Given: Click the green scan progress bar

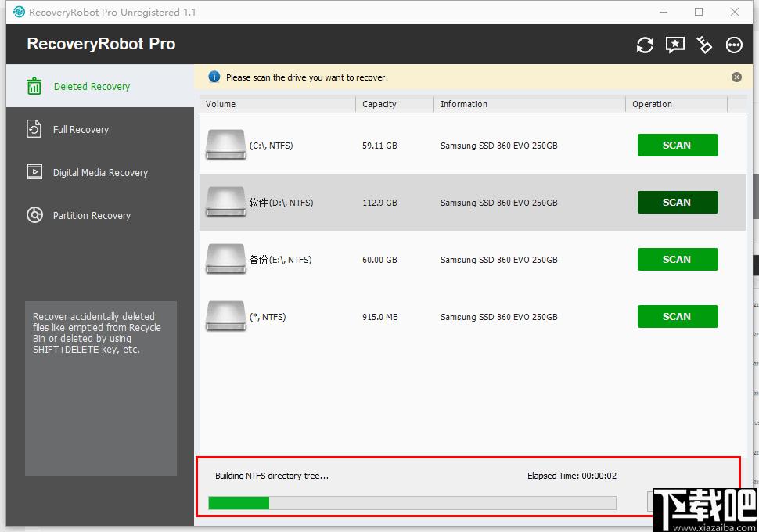Looking at the screenshot, I should click(412, 503).
